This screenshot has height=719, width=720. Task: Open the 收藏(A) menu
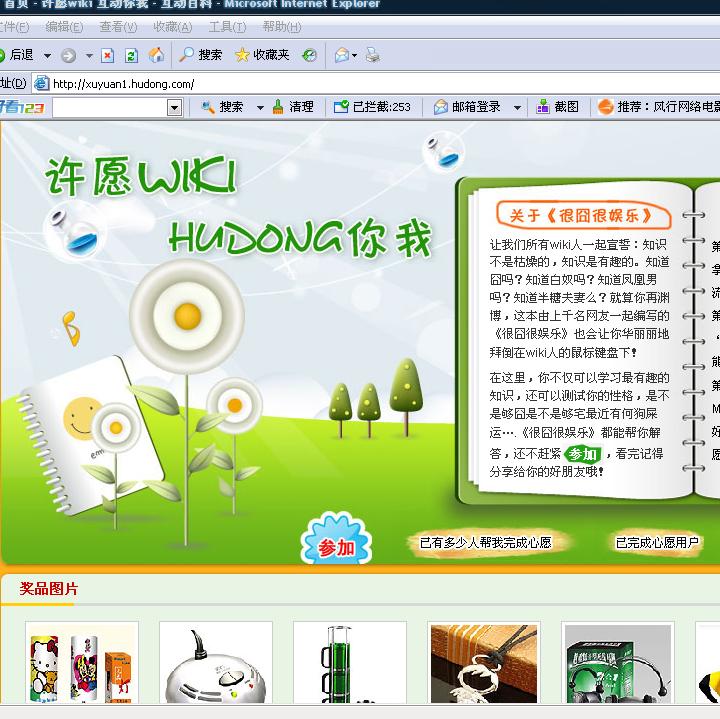[x=172, y=27]
